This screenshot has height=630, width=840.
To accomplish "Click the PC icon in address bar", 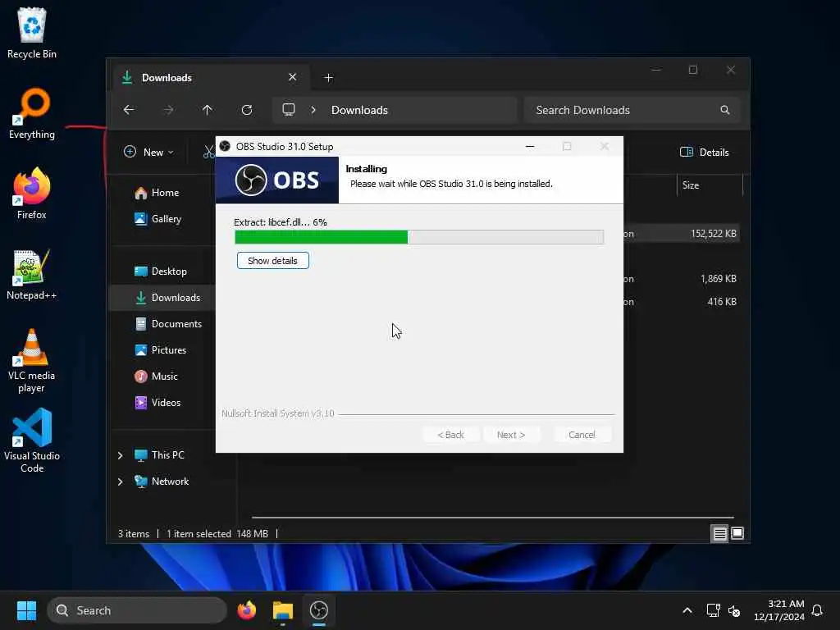I will point(289,110).
